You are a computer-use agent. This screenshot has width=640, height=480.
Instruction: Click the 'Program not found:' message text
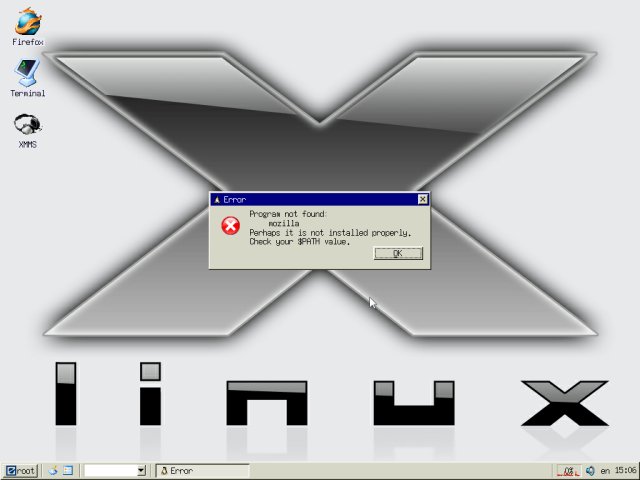(288, 214)
